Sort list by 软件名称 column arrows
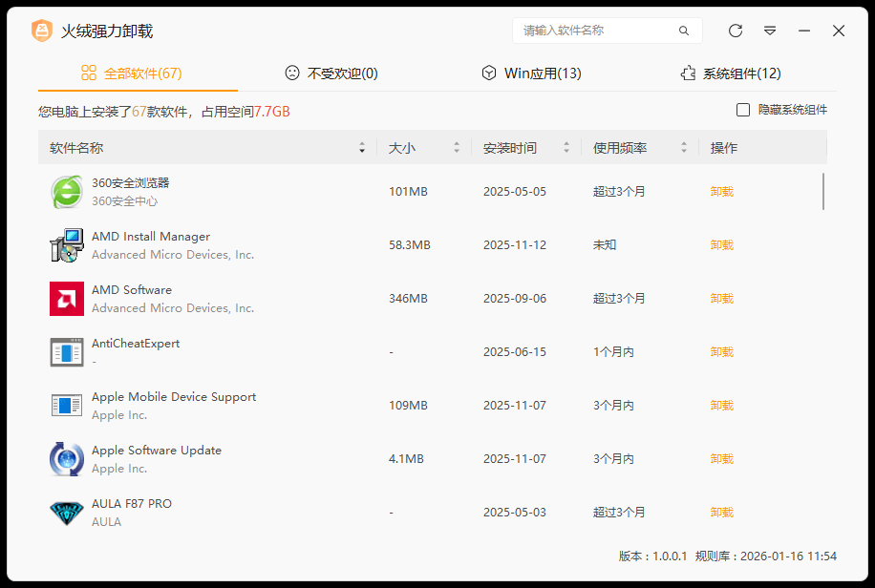 [x=362, y=148]
